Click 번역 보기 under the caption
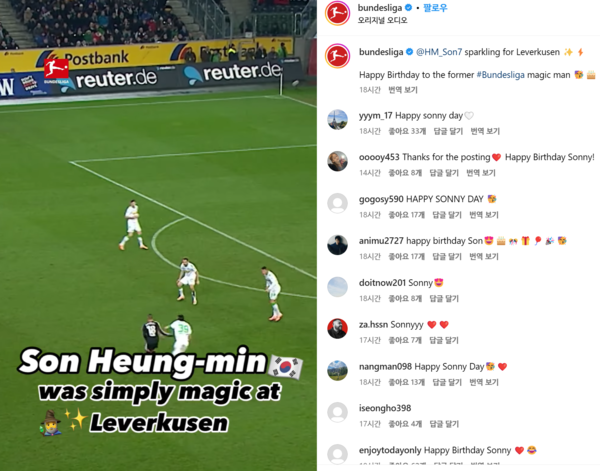The width and height of the screenshot is (600, 471). (403, 90)
